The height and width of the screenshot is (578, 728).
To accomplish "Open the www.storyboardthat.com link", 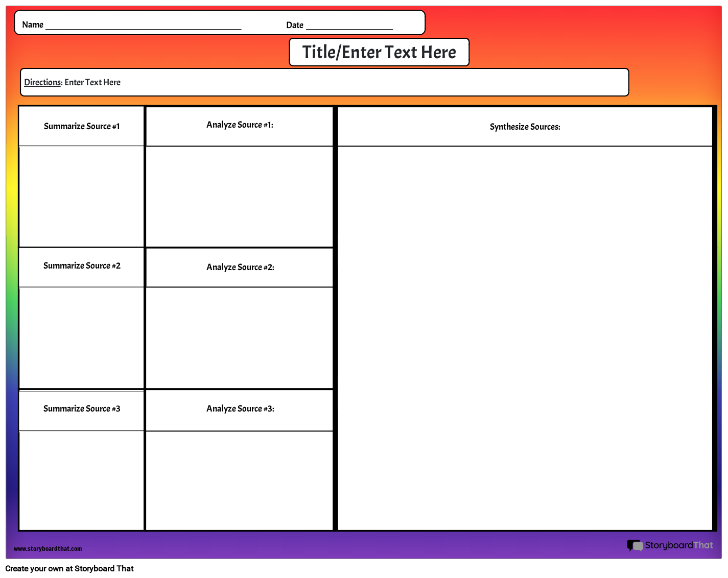I will click(x=48, y=549).
